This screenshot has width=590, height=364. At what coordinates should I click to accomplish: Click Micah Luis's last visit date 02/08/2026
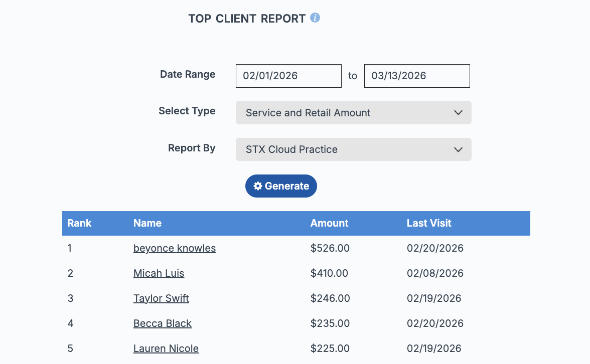click(435, 273)
